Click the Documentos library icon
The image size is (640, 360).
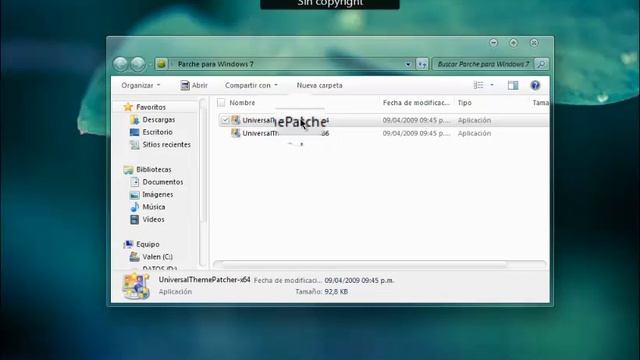click(x=134, y=182)
